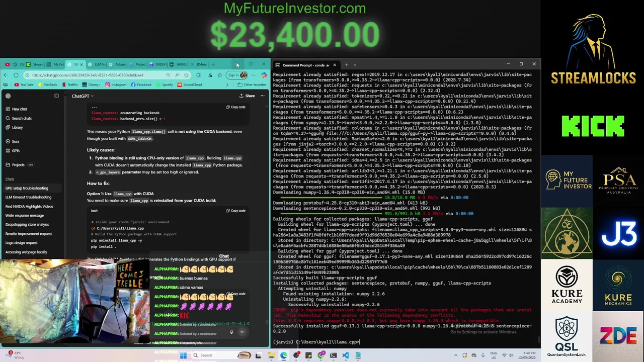Click the zoom magnifier icon in address bar
Screen dimensions: 644x362
[168, 75]
